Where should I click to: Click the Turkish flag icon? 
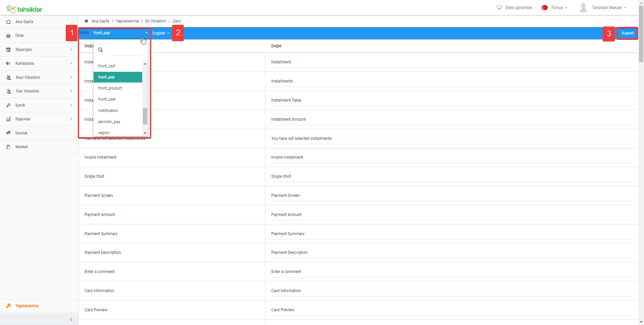coord(545,7)
